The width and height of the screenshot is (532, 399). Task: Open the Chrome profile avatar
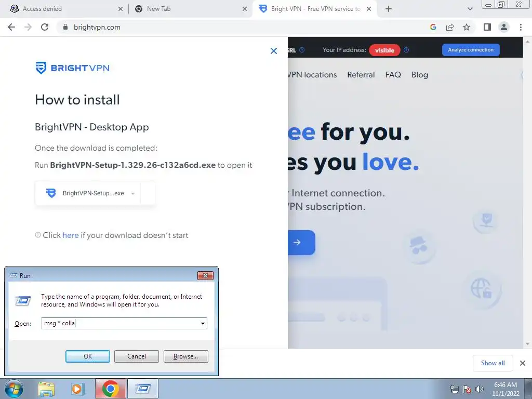tap(504, 27)
